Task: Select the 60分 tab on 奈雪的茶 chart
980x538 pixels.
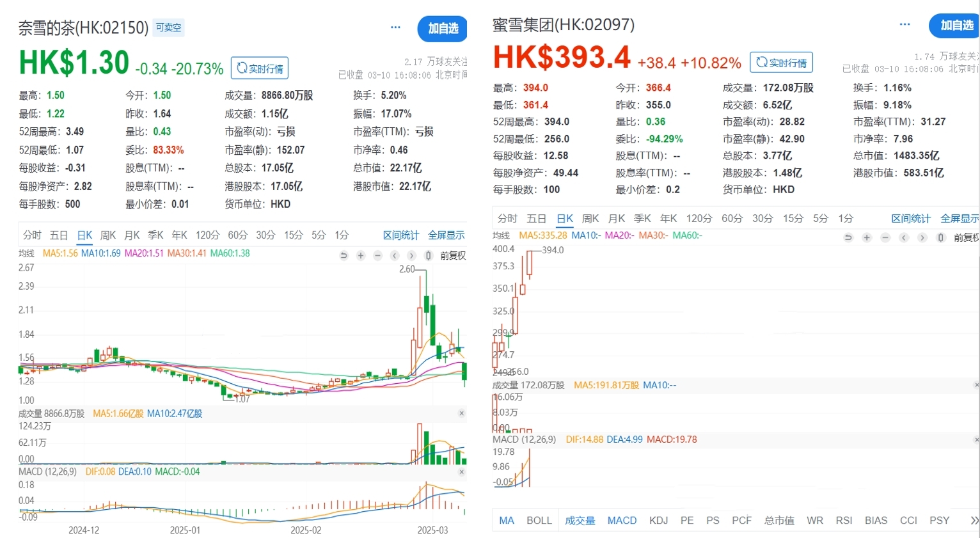Action: (237, 235)
